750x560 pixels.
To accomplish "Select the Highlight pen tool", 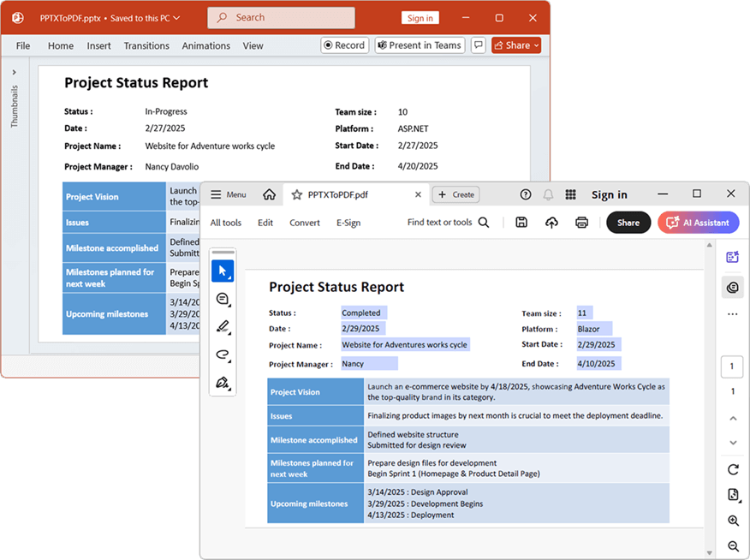I will tap(223, 327).
